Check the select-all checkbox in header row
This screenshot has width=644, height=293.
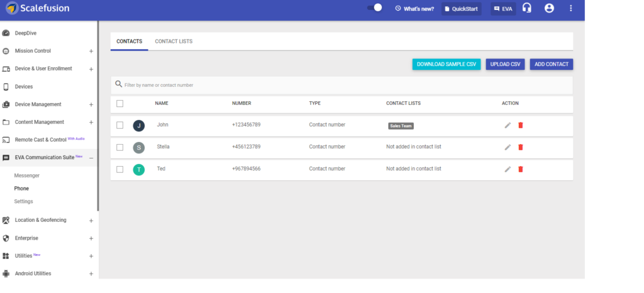120,104
